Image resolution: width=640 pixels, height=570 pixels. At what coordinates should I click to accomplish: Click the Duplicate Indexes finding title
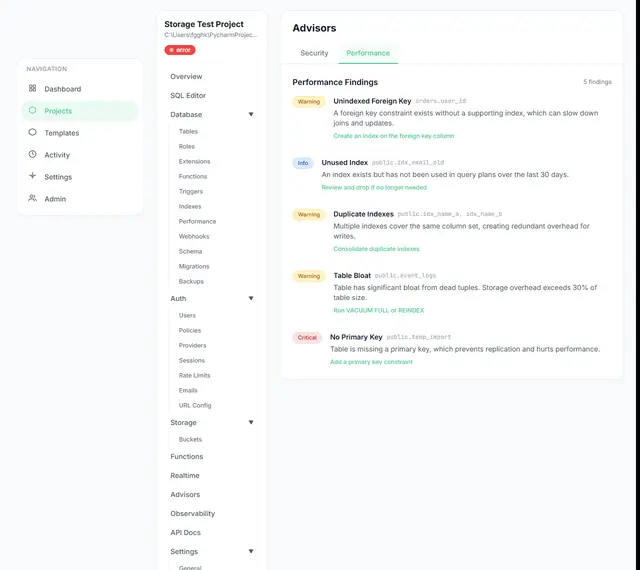tap(363, 214)
